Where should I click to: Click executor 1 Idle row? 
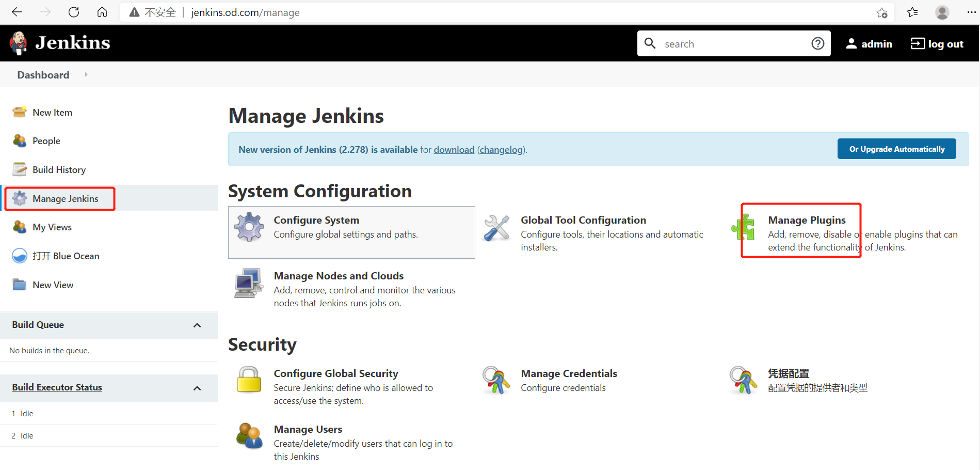(x=109, y=413)
